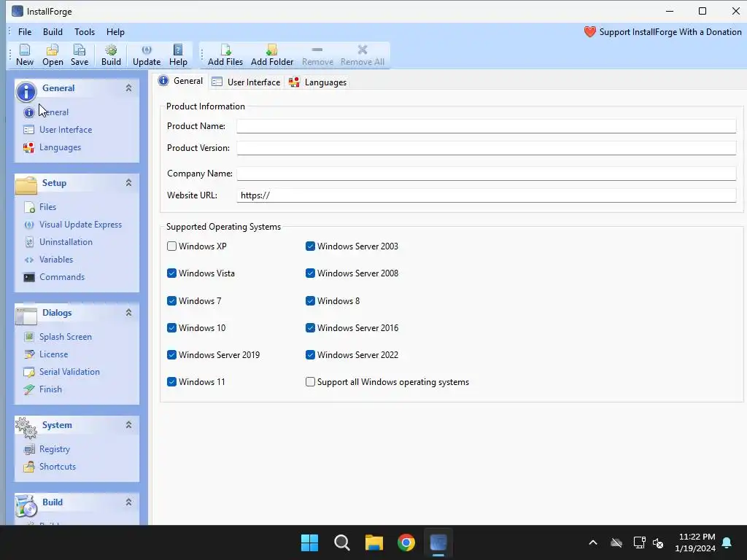Uncheck the Windows 11 checkbox
Image resolution: width=747 pixels, height=560 pixels.
[x=171, y=382]
